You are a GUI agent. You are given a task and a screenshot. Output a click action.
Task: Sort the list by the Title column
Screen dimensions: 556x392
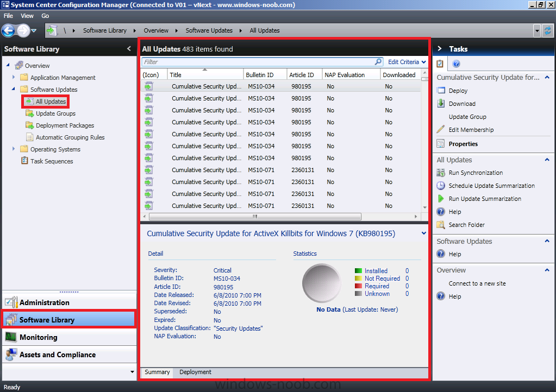205,75
